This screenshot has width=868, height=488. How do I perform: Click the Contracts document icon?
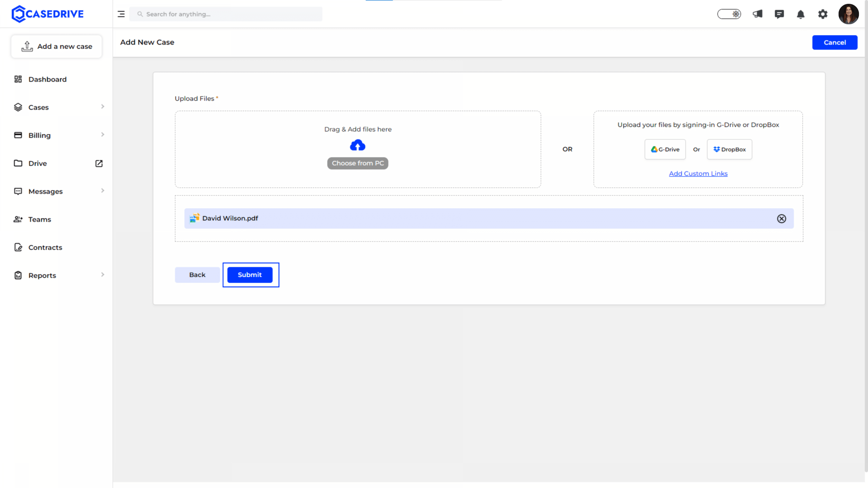(18, 247)
